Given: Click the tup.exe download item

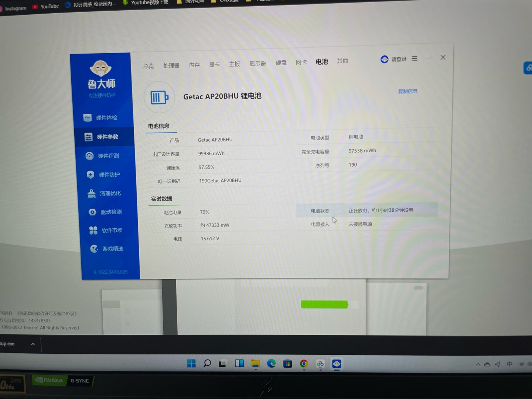Looking at the screenshot, I should [x=7, y=344].
